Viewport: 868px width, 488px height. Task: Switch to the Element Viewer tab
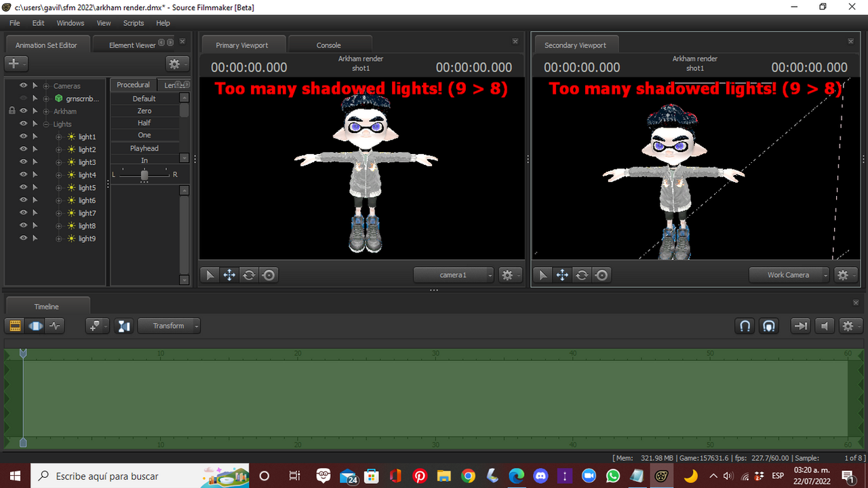[x=132, y=45]
